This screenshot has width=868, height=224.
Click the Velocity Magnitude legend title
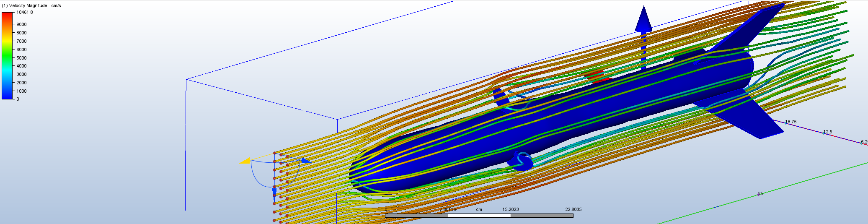(31, 5)
